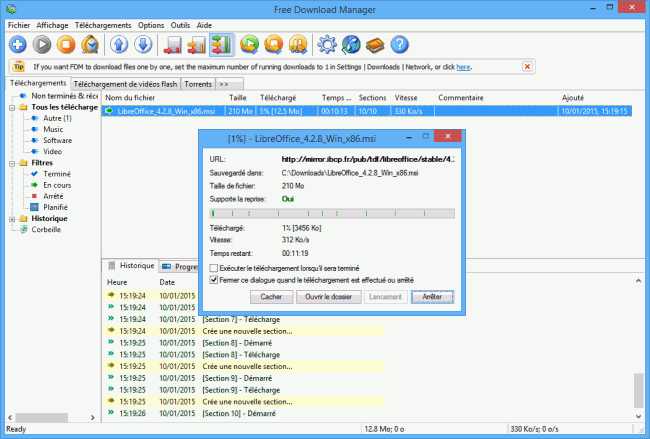
Task: Click the Cacher button
Action: 271,297
